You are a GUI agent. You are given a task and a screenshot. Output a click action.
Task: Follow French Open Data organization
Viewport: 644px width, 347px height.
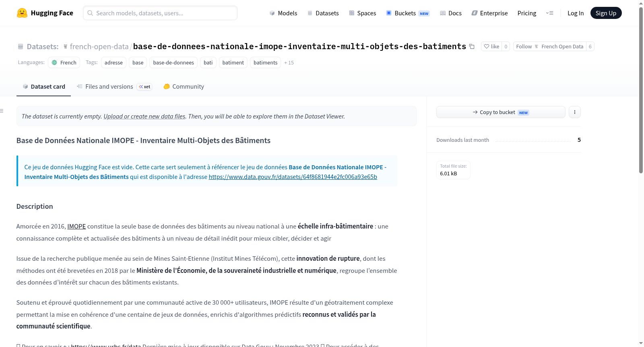[x=550, y=47]
